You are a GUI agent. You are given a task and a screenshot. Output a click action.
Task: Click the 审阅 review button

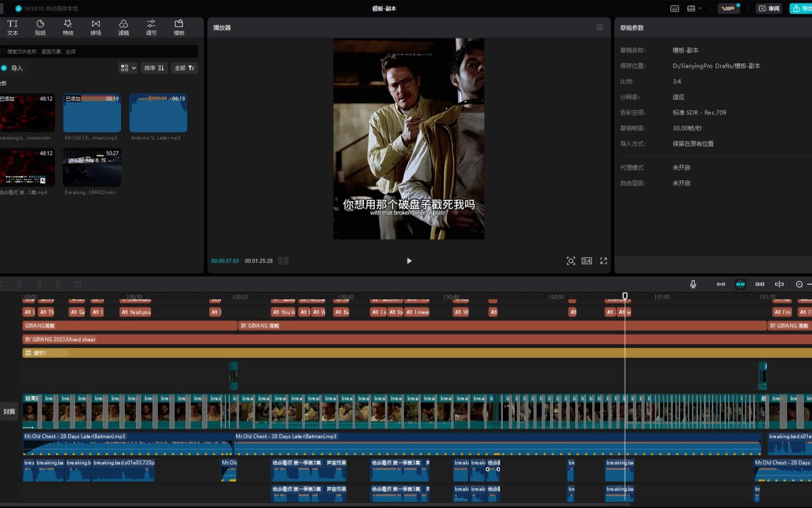pos(769,9)
